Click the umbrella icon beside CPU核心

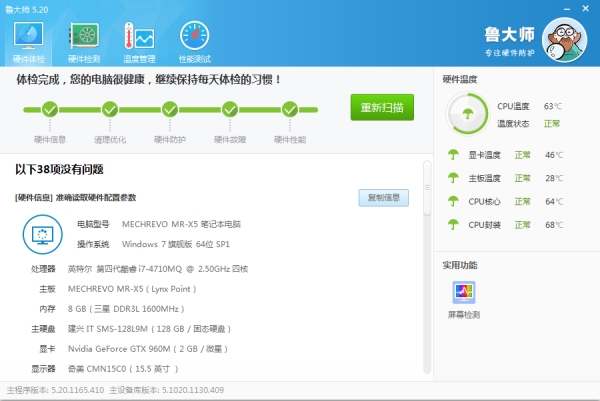(x=453, y=201)
